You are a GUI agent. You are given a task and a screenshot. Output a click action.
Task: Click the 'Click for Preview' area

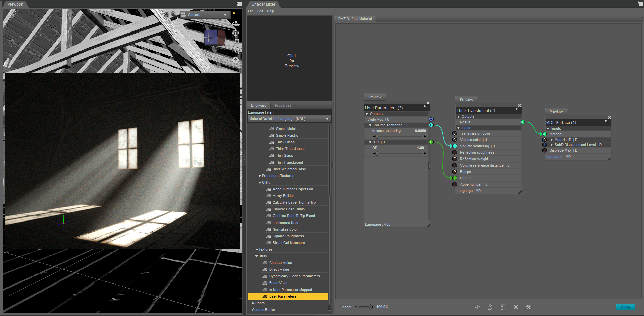(290, 58)
